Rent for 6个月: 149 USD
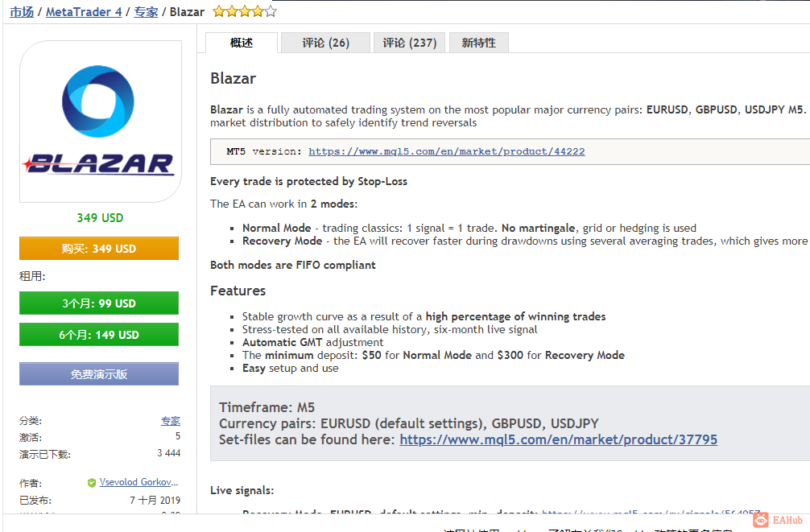This screenshot has width=810, height=532. pyautogui.click(x=99, y=335)
